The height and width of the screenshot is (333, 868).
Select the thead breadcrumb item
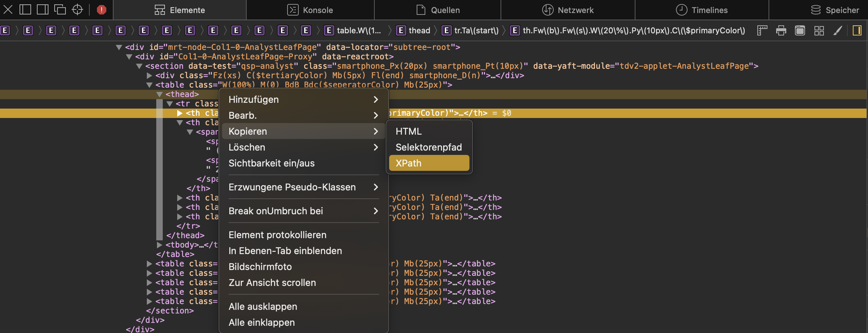coord(413,30)
